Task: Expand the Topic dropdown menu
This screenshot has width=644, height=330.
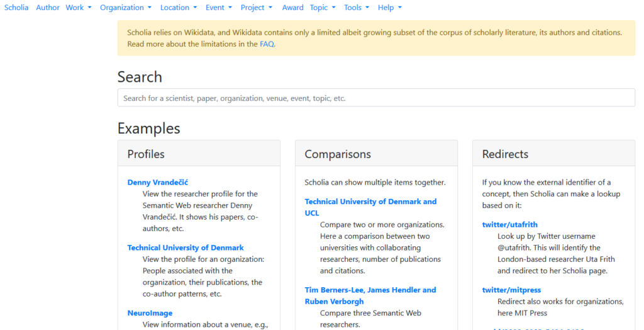Action: [323, 8]
